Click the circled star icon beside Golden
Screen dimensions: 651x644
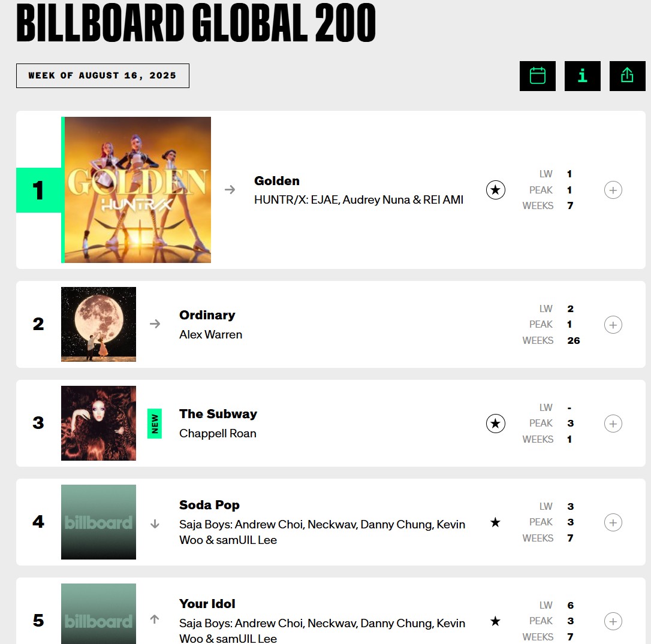(495, 190)
